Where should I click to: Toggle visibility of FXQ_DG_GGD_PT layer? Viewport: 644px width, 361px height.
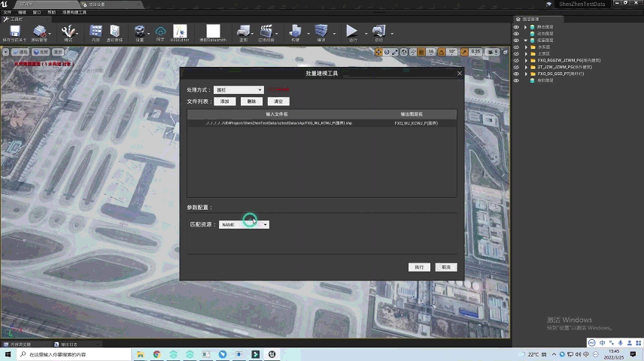click(x=516, y=74)
